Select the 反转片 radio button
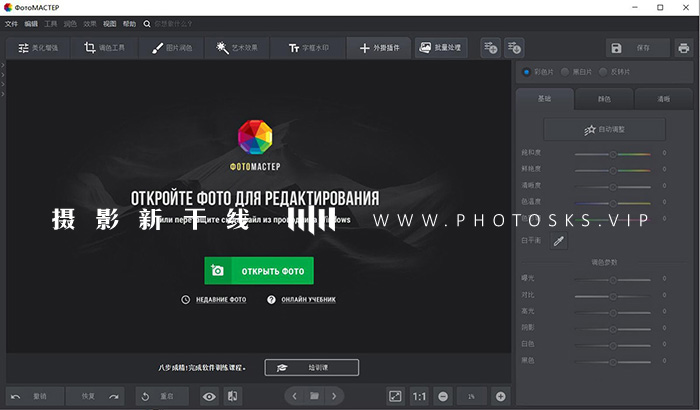The image size is (700, 410). click(x=603, y=72)
